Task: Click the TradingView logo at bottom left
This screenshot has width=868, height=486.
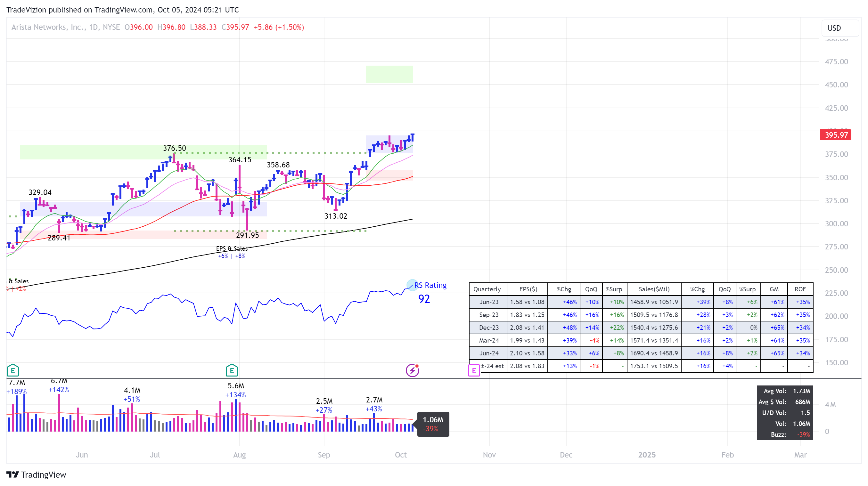Action: tap(36, 474)
